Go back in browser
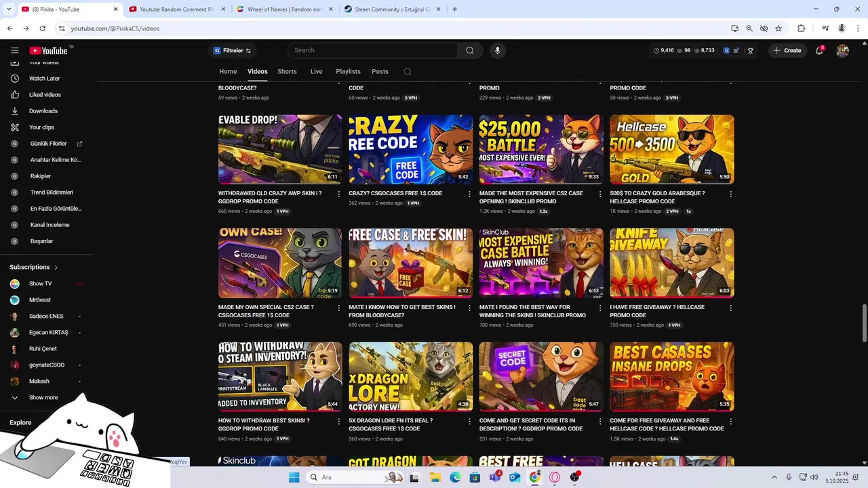Screen dimensions: 868x488 [x=9, y=28]
